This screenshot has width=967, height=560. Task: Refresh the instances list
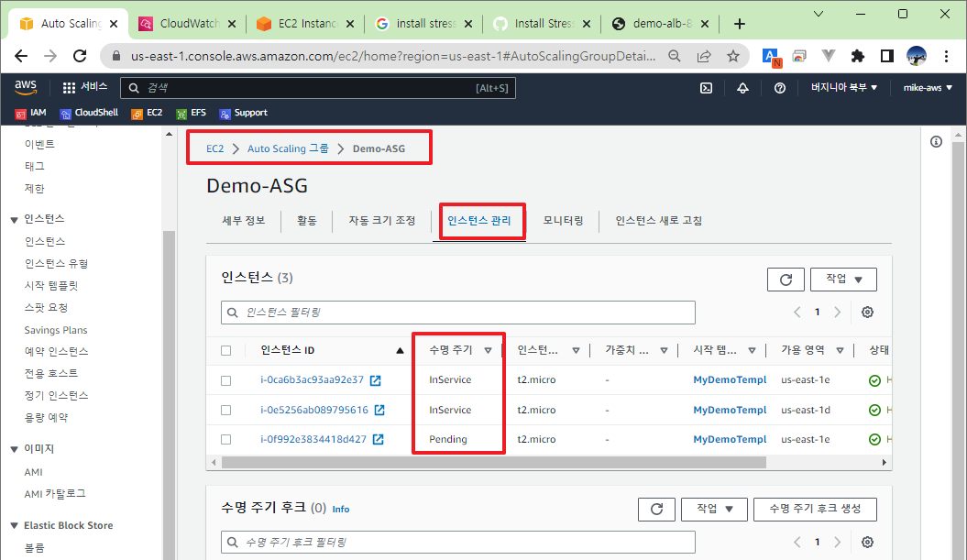pos(786,280)
